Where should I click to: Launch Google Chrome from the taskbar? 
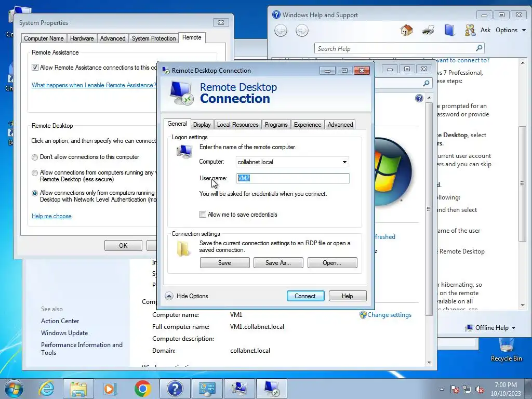tap(142, 389)
